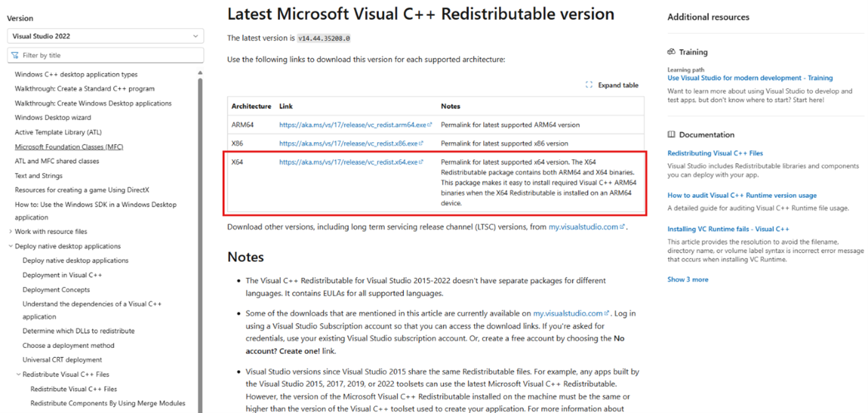Image resolution: width=868 pixels, height=413 pixels.
Task: Collapse Redistribute Visual C++ Files node
Action: point(18,374)
